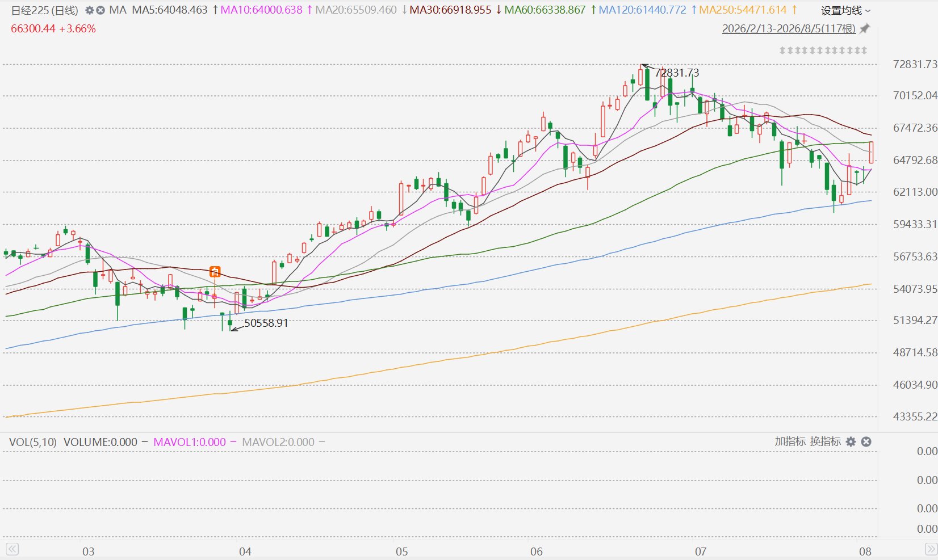The height and width of the screenshot is (560, 938).
Task: Click the orange event marker on the chart
Action: 215,272
